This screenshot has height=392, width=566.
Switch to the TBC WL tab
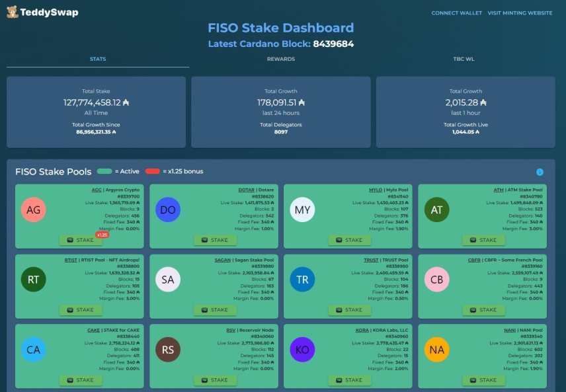click(464, 59)
